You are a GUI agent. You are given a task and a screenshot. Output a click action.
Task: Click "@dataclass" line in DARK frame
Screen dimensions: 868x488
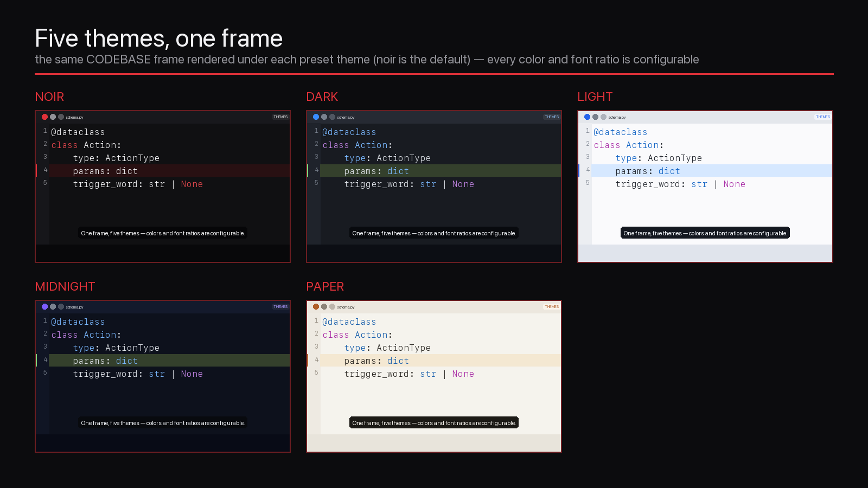(x=349, y=132)
